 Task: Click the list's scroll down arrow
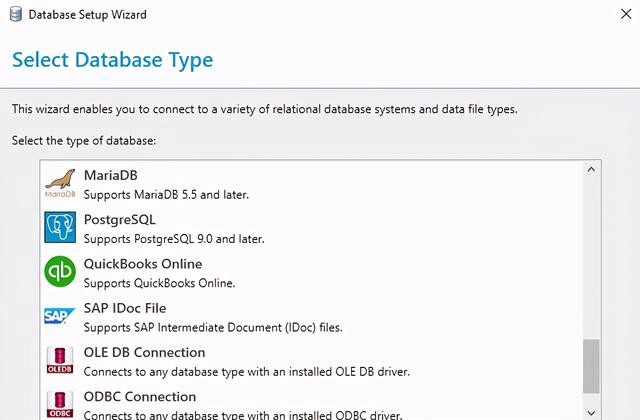[x=591, y=413]
